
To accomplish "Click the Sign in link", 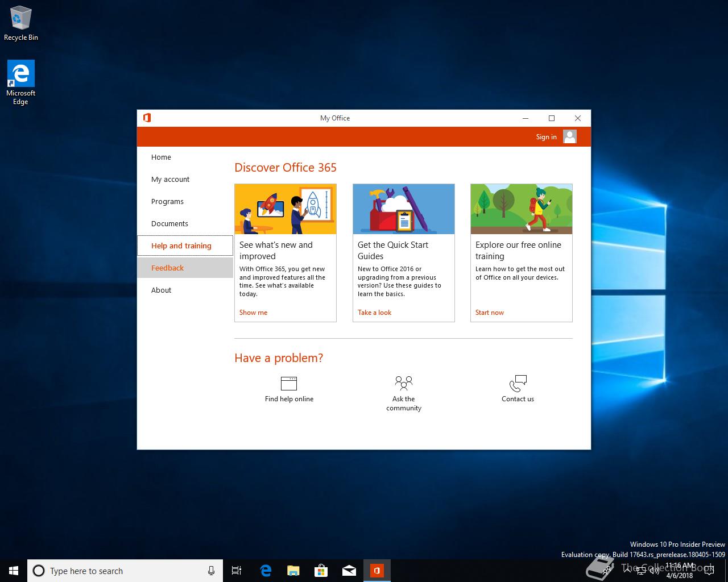I will click(546, 137).
